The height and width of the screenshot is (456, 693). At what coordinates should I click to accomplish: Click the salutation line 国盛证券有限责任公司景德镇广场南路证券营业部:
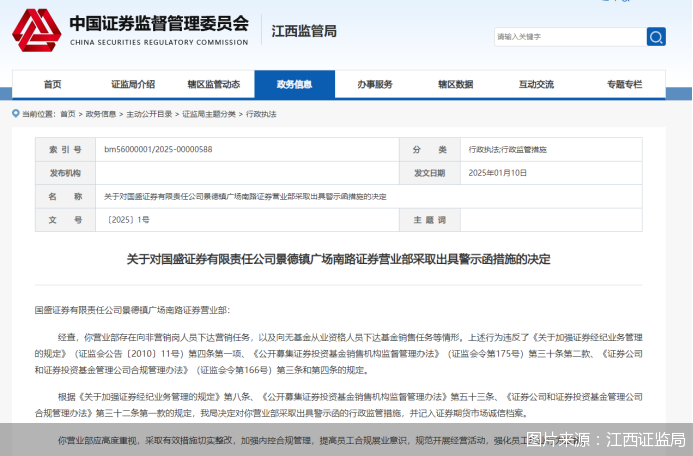point(132,310)
